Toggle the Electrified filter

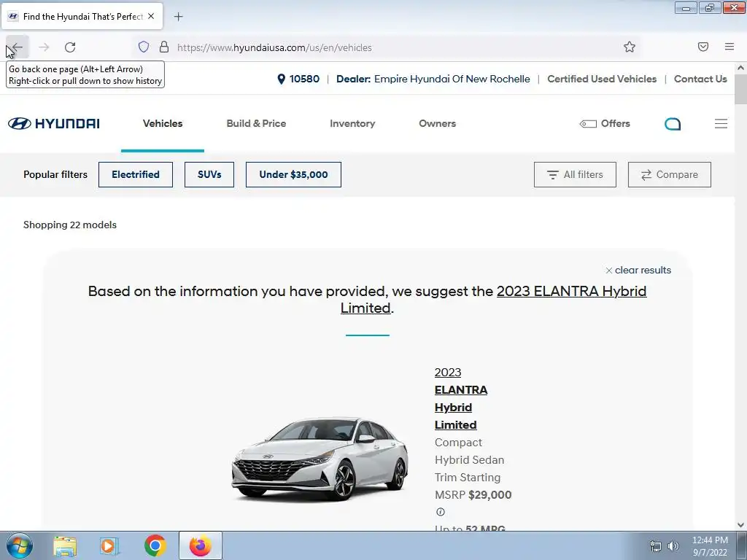pyautogui.click(x=136, y=174)
